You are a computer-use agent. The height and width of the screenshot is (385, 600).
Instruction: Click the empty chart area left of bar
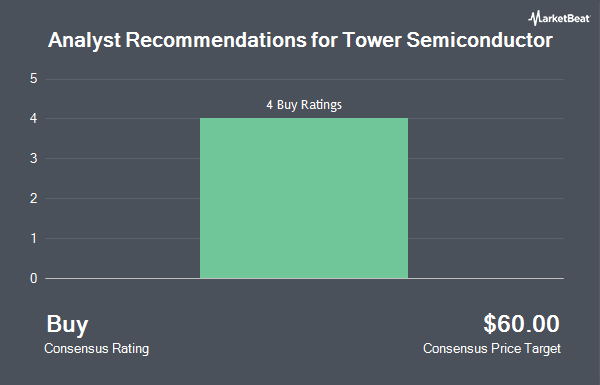[122, 179]
